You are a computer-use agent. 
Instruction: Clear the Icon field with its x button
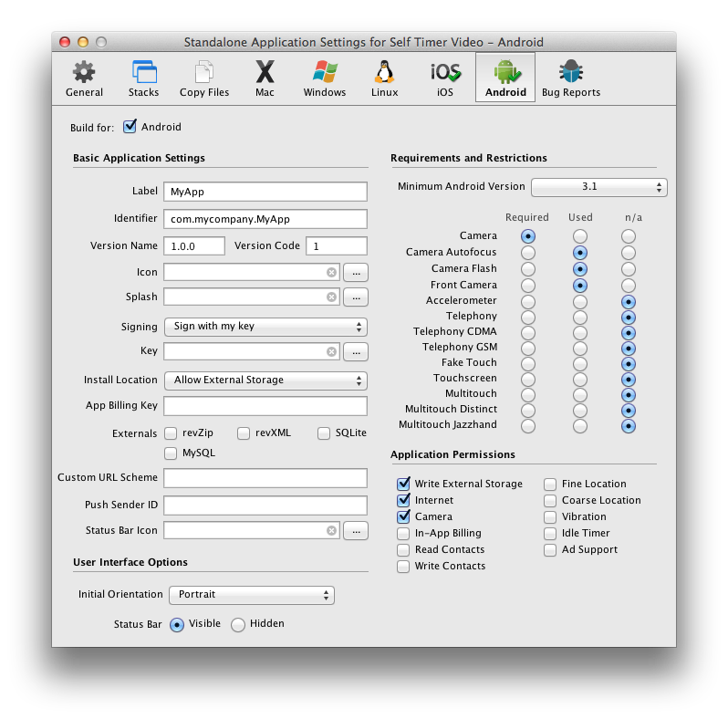[331, 272]
